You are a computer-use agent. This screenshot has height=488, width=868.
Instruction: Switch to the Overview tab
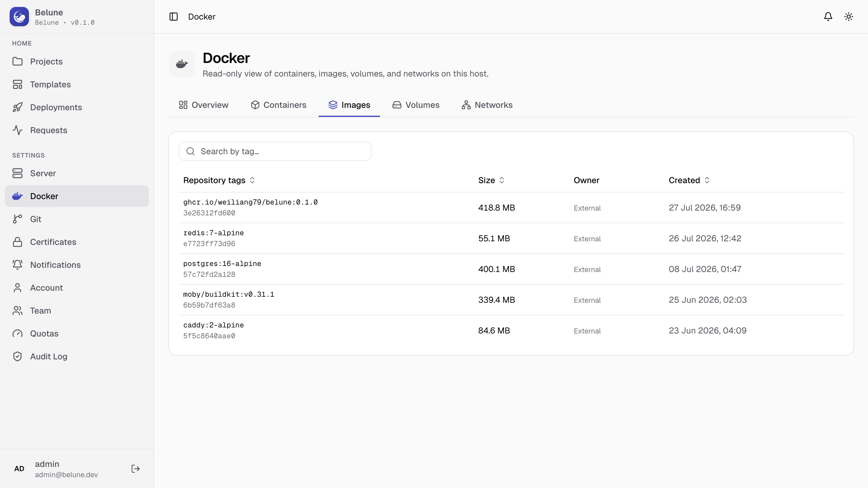pos(203,105)
